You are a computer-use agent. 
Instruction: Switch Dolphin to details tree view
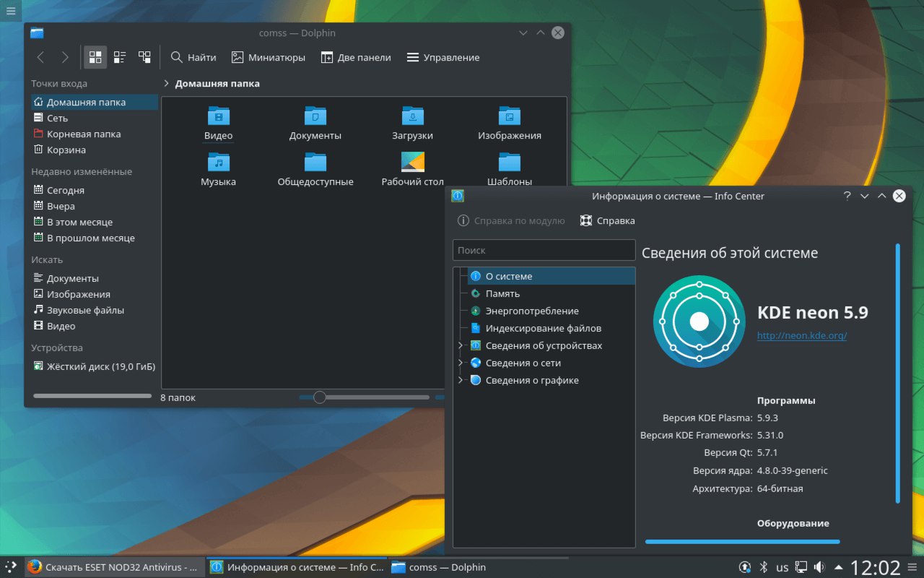[x=144, y=57]
